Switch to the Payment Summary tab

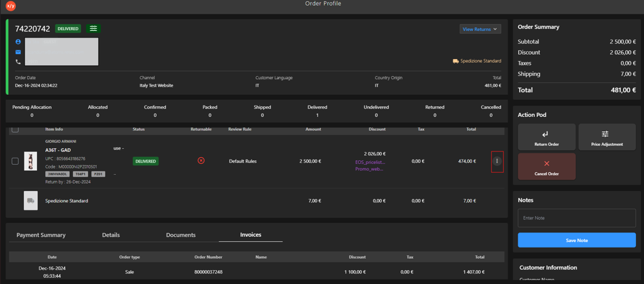(x=41, y=235)
